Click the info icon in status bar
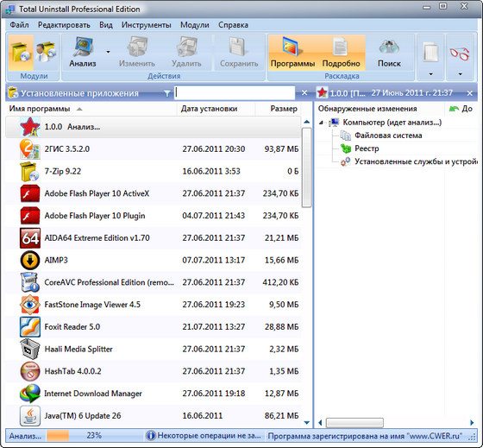 [151, 436]
